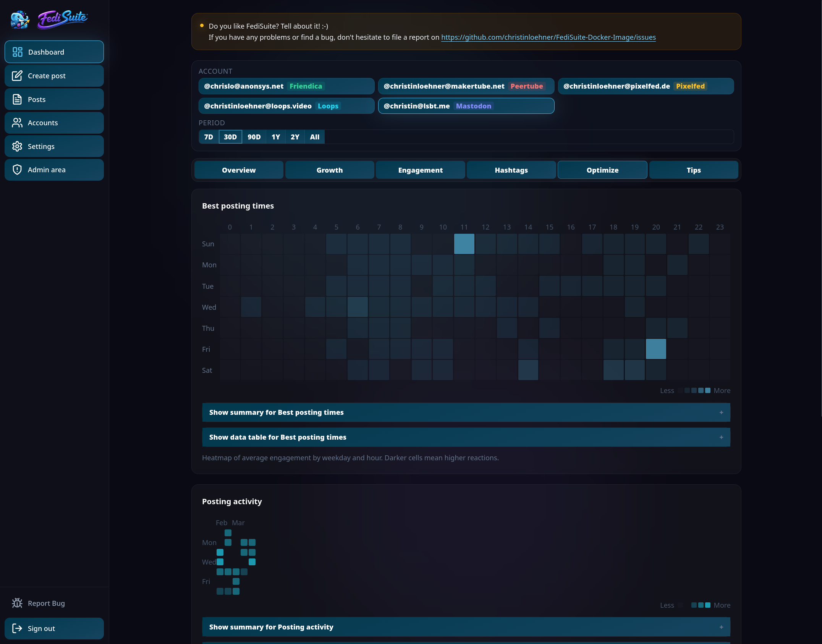Select the 7D period button
The image size is (822, 644).
point(209,137)
